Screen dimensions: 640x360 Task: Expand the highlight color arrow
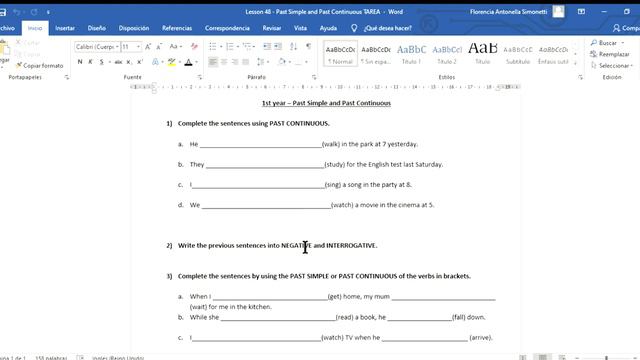180,62
